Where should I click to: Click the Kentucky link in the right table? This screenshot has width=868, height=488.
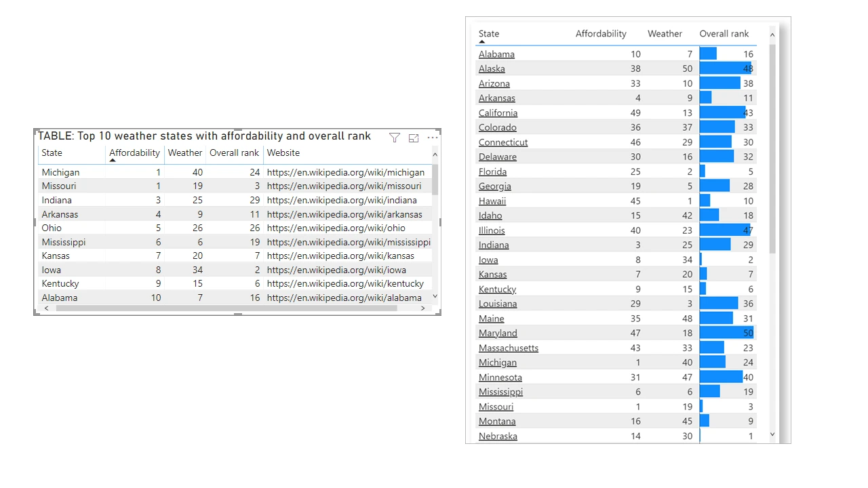point(498,289)
